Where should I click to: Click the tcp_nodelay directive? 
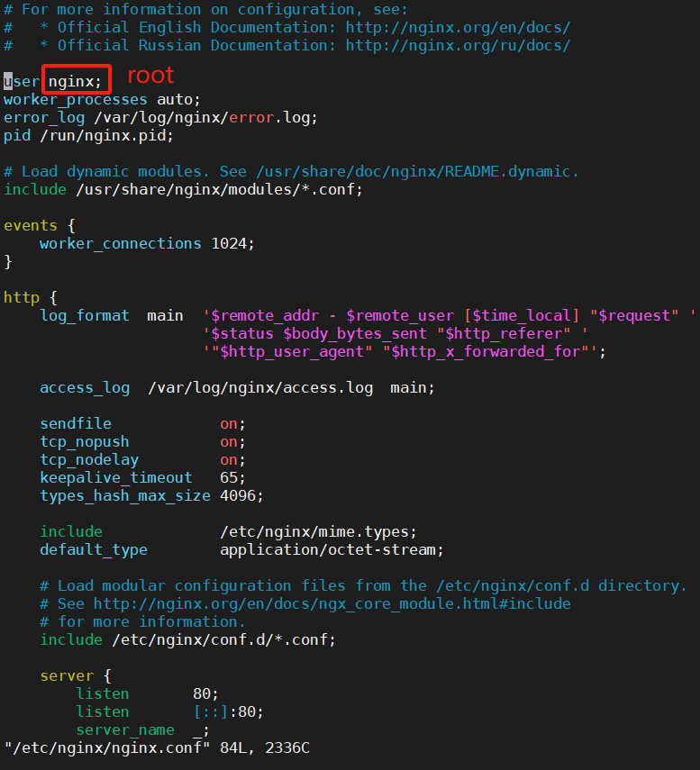[x=89, y=459]
